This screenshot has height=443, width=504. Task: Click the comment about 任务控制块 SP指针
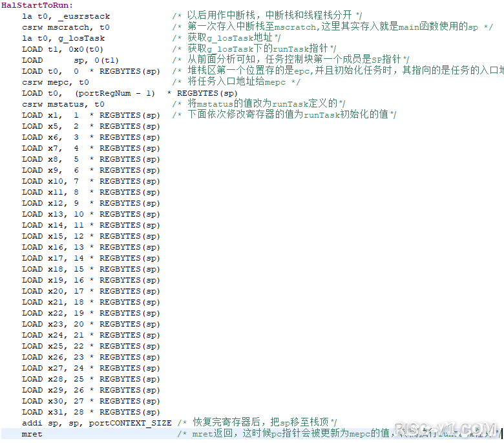pyautogui.click(x=291, y=59)
